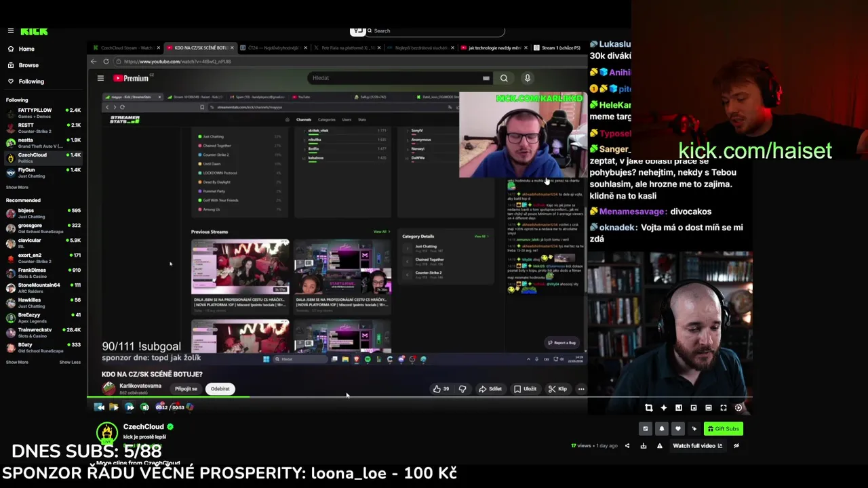Toggle the clip volume mute icon

click(x=144, y=407)
